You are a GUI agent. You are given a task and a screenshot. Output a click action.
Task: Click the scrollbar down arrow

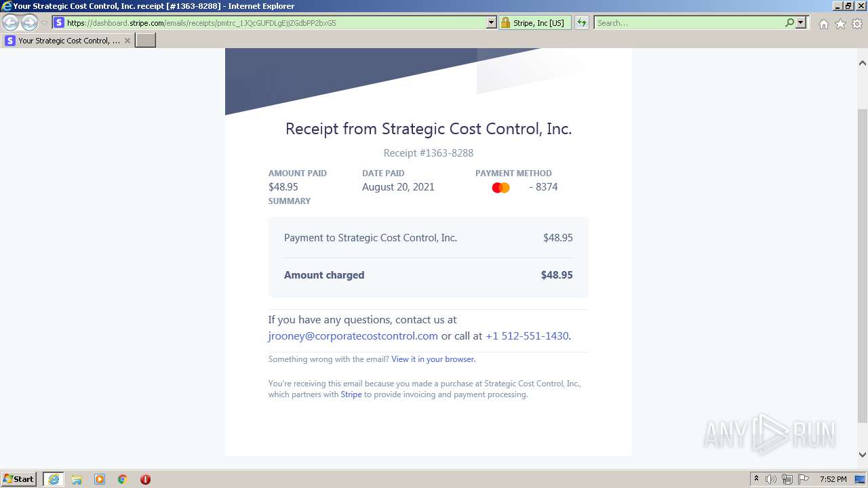point(863,455)
